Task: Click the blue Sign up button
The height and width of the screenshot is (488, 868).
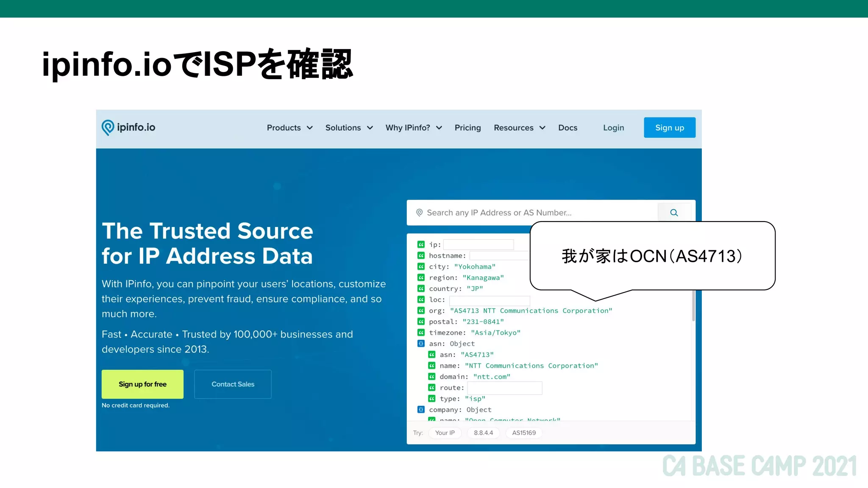Action: point(670,128)
